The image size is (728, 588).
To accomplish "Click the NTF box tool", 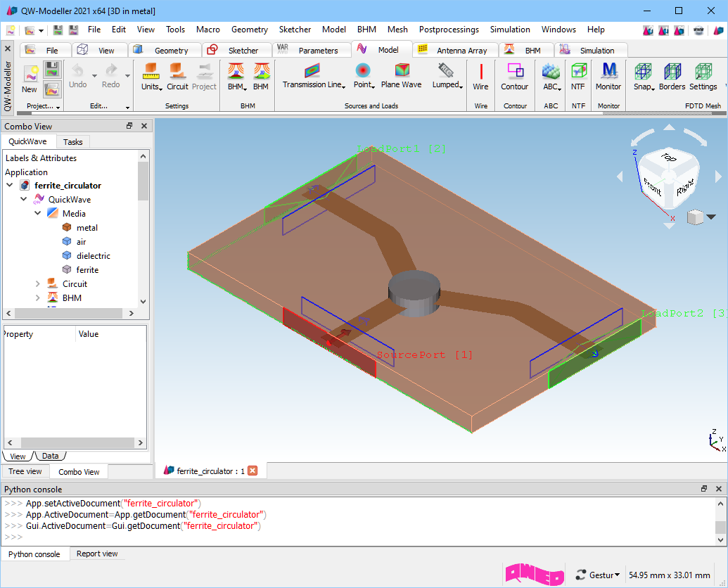I will click(x=578, y=77).
